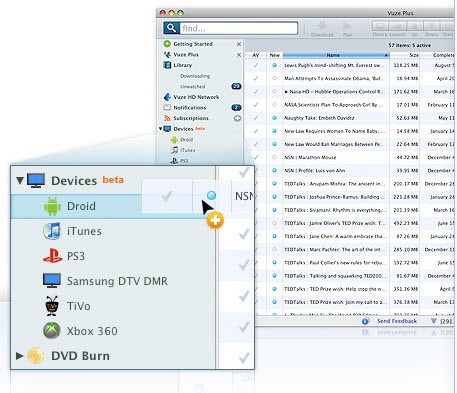Toggle New dot on Lewis Pugh row

click(x=274, y=65)
